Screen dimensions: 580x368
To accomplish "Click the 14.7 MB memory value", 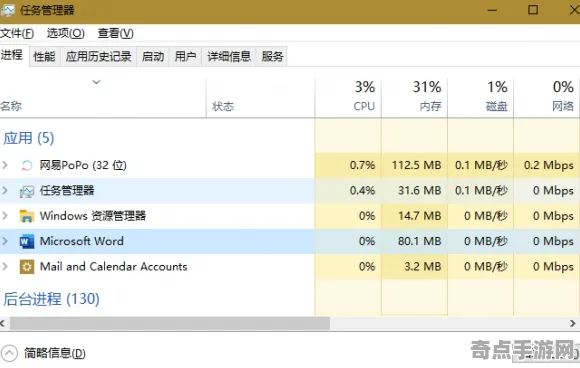I will 419,216.
